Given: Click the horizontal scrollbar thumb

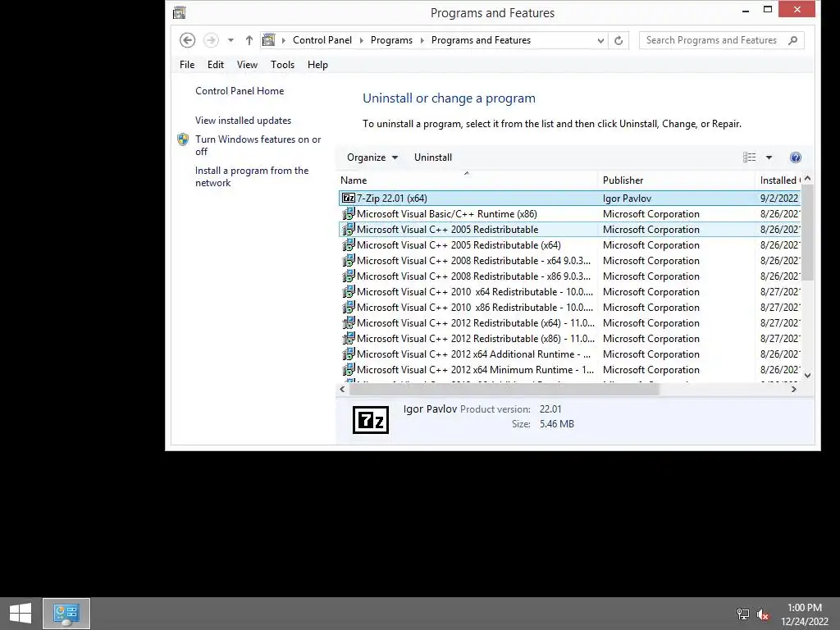Looking at the screenshot, I should point(504,390).
